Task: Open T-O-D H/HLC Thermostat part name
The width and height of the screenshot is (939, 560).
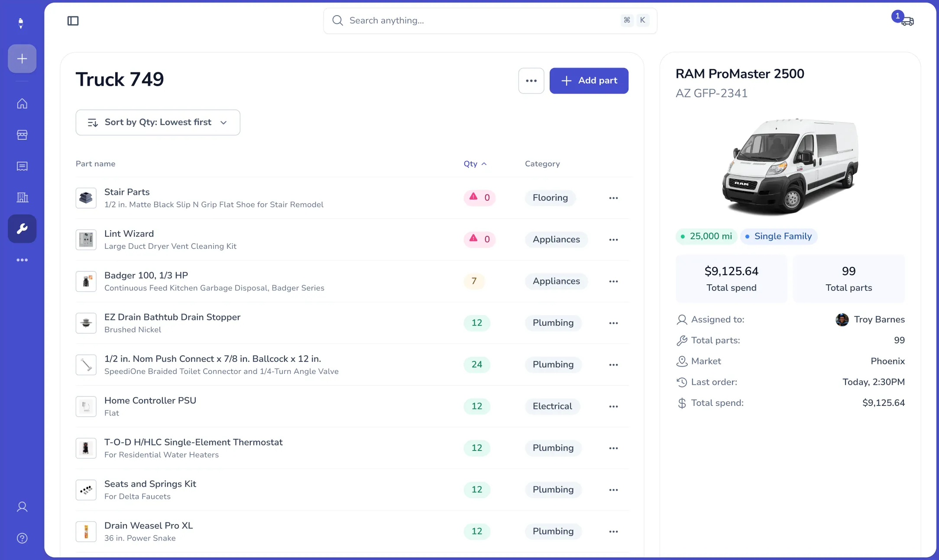Action: [x=193, y=442]
